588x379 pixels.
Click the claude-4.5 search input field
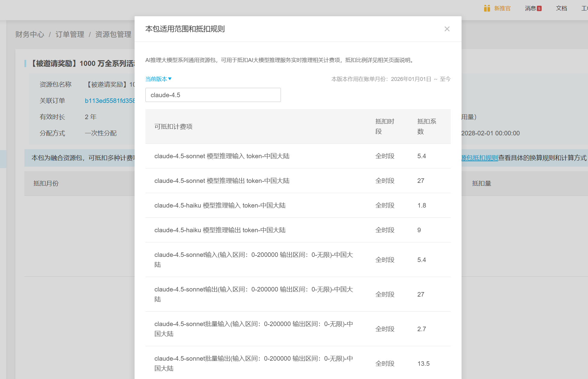tap(213, 95)
